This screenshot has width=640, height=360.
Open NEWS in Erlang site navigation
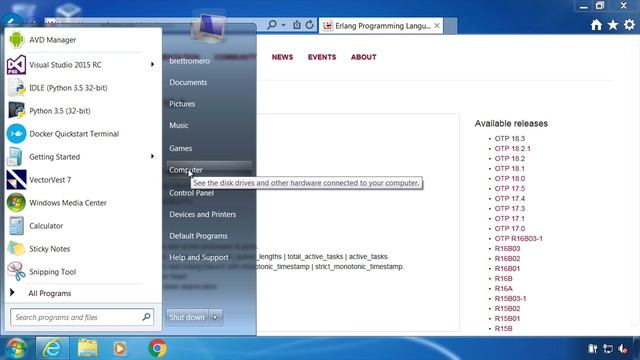tap(282, 57)
